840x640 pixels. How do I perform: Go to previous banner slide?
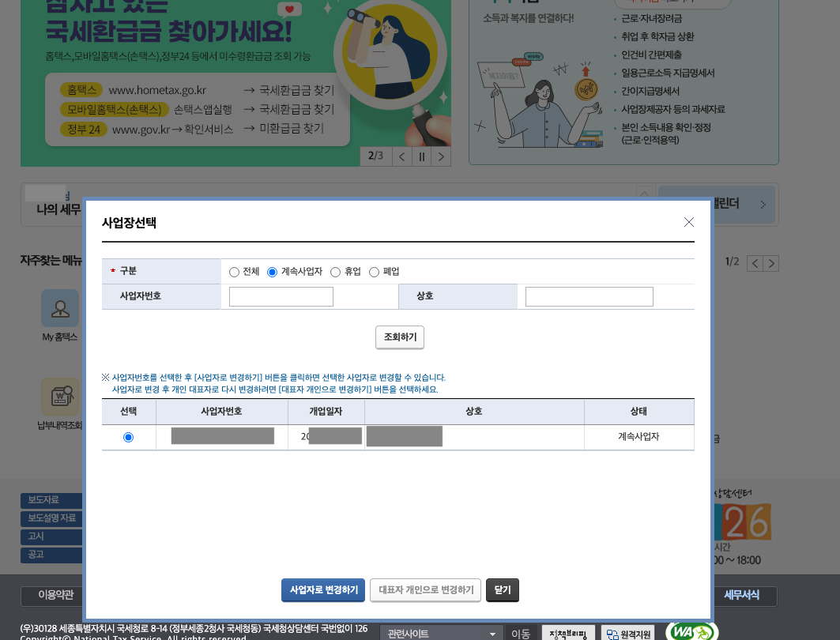[401, 156]
